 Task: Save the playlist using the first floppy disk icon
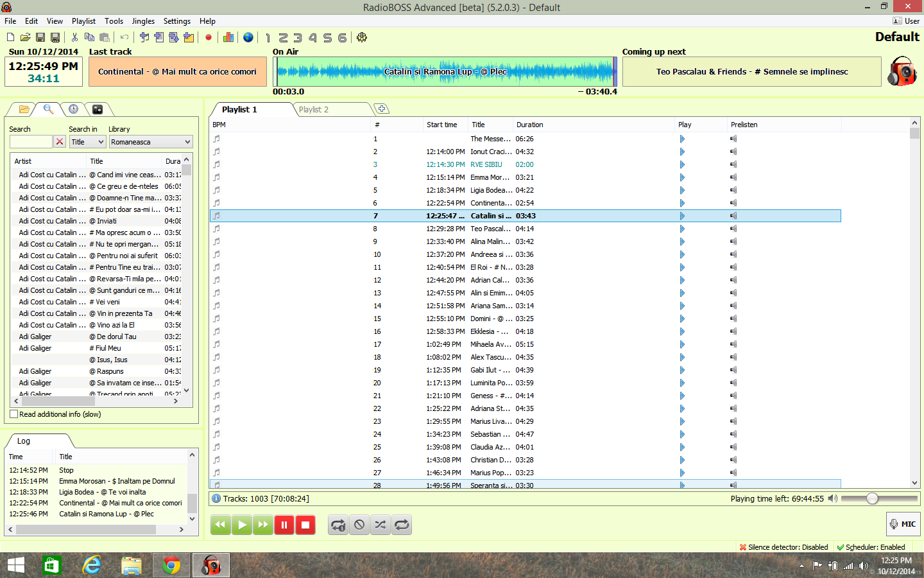pos(40,37)
